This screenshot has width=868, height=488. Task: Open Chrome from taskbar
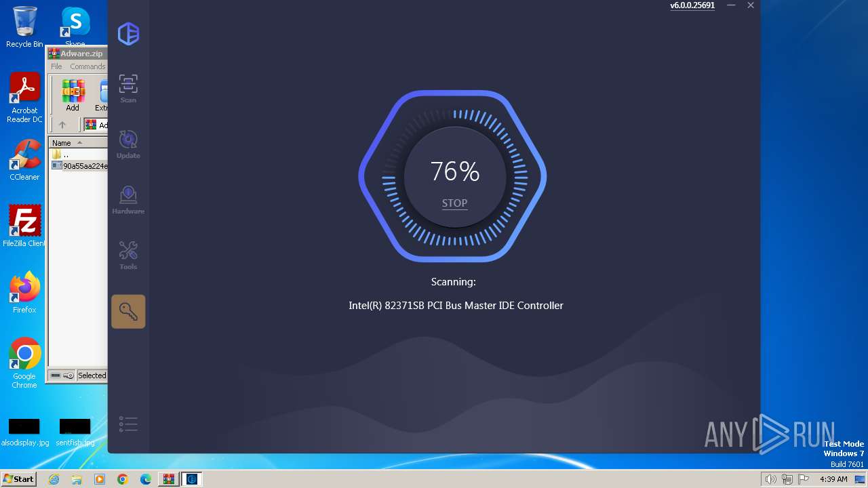coord(122,479)
